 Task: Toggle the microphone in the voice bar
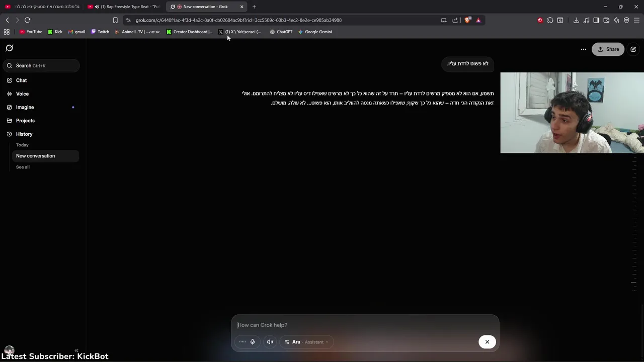[253, 342]
